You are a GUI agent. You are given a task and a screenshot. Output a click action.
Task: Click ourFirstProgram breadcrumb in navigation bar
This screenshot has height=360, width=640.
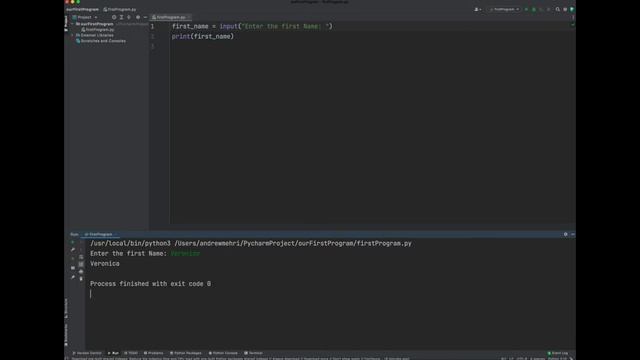(82, 9)
